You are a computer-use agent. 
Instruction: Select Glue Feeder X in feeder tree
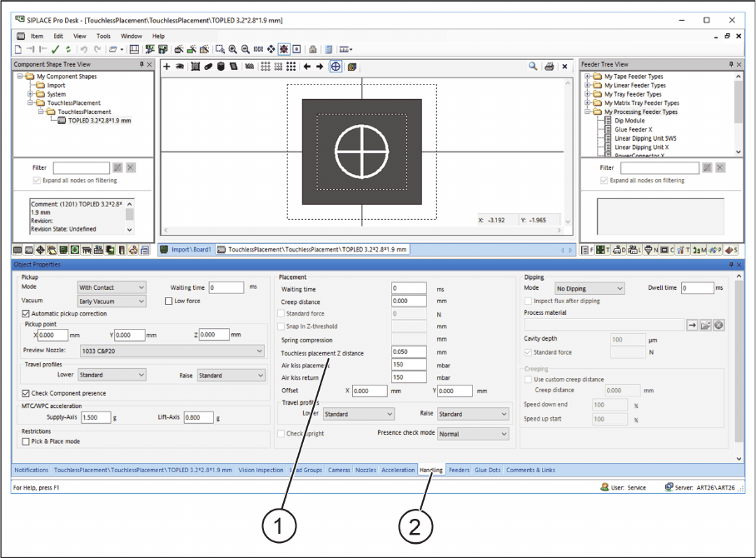click(x=633, y=130)
